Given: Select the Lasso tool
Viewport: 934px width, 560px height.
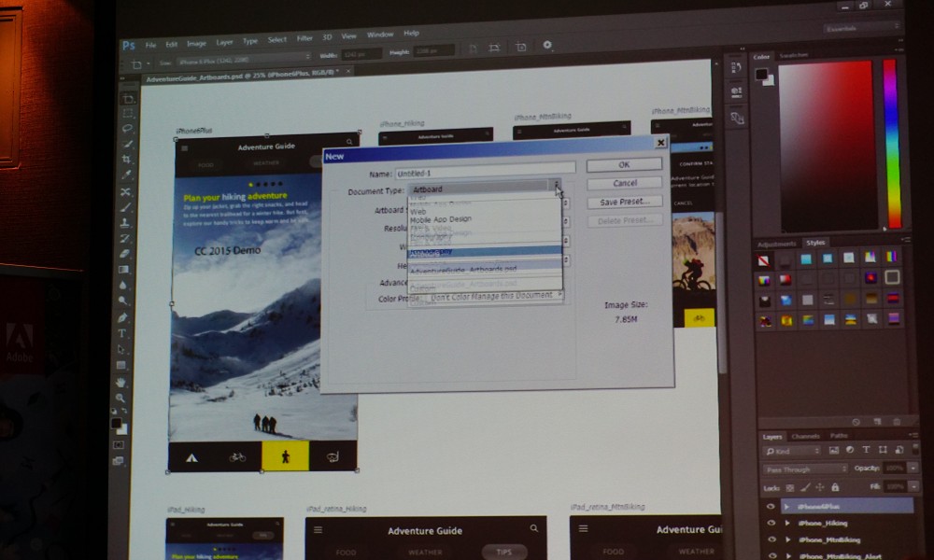Looking at the screenshot, I should (x=127, y=129).
